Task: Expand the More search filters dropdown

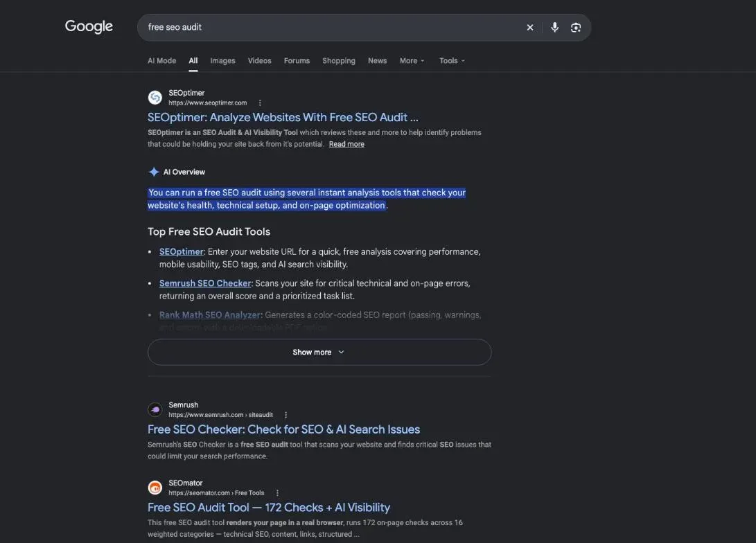Action: click(412, 61)
